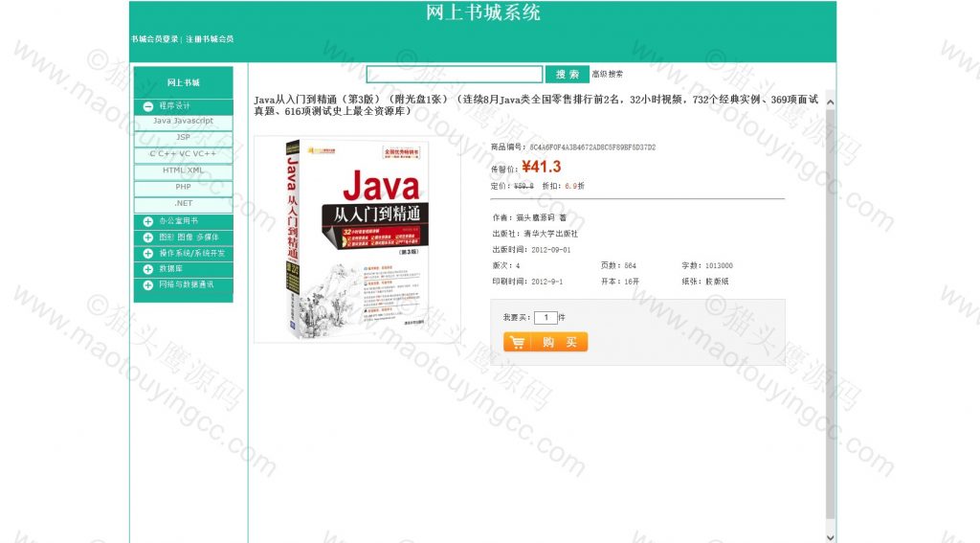Click the 页数: 564 text

619,265
